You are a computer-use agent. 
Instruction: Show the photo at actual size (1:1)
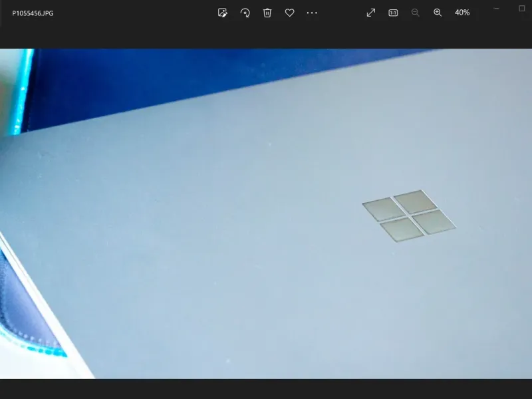[393, 13]
